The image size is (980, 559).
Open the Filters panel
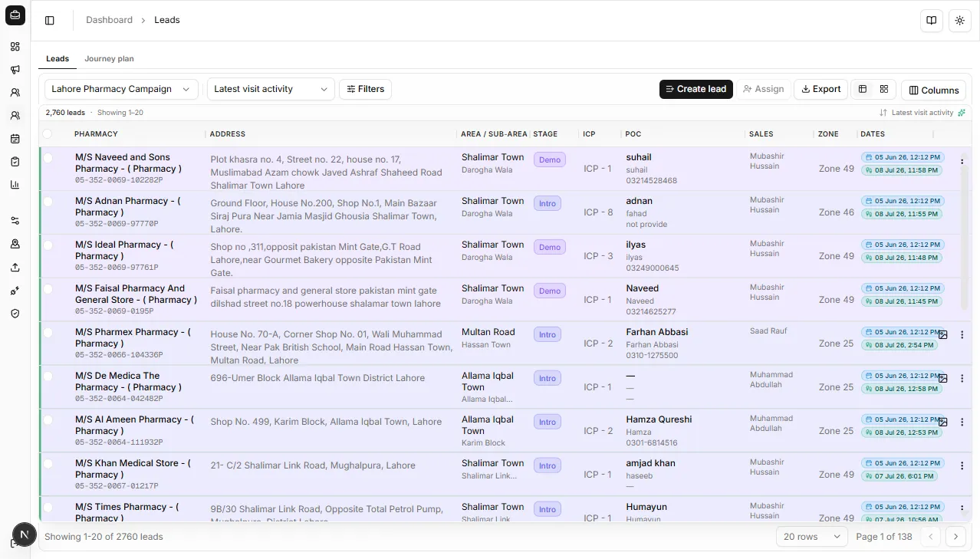[x=365, y=89]
